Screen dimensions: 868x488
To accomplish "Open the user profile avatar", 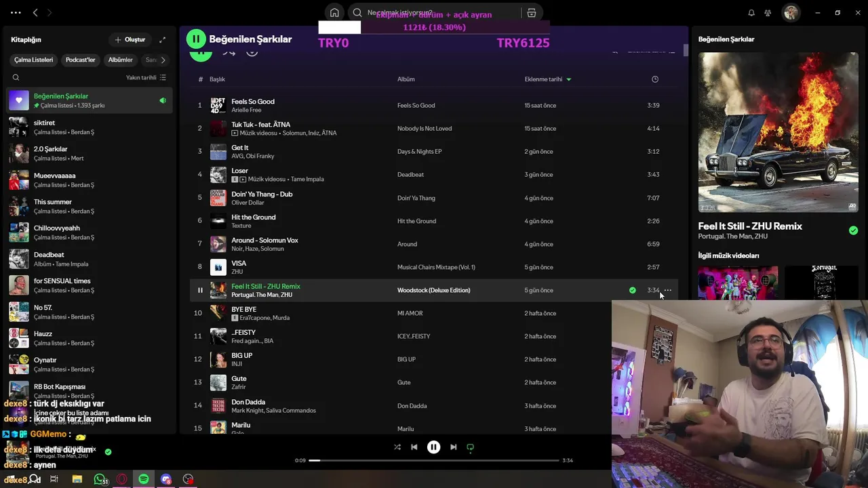I will (x=791, y=13).
